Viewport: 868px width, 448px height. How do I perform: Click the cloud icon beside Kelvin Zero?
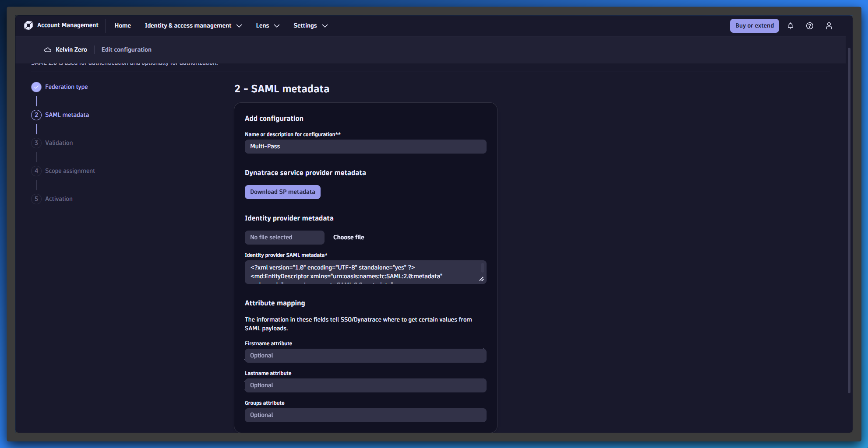point(48,50)
